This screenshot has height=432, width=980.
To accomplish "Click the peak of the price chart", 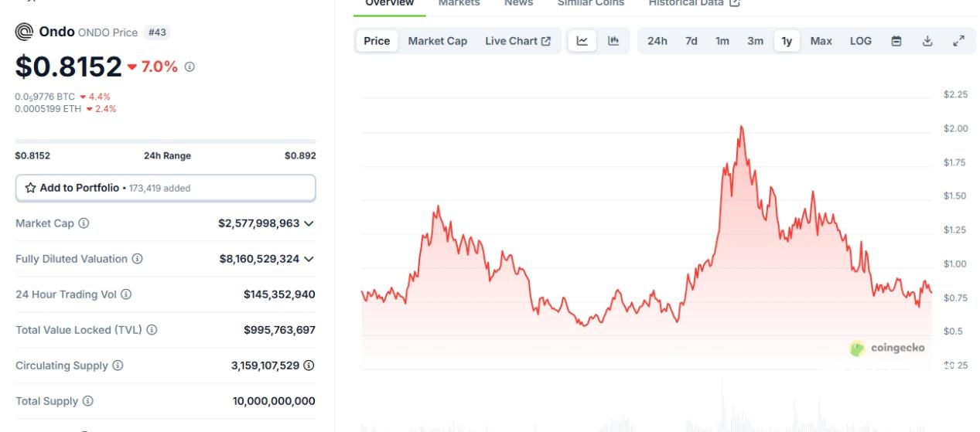I will [x=741, y=127].
